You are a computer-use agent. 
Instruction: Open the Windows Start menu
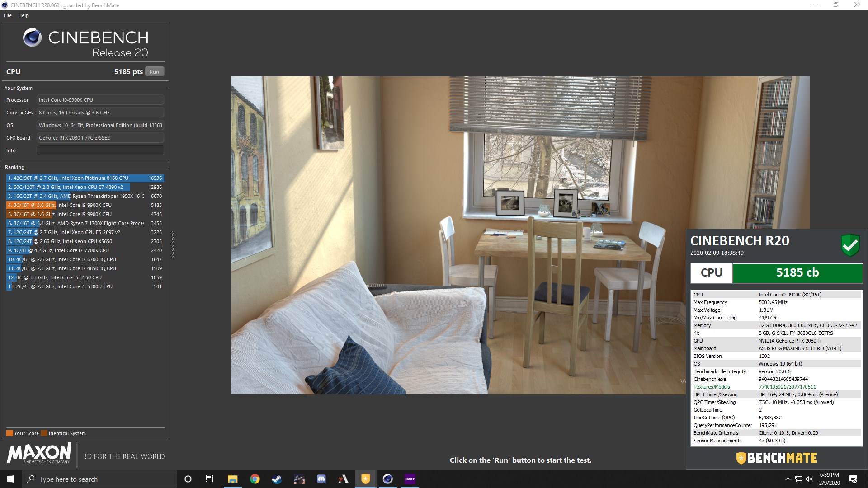tap(11, 479)
